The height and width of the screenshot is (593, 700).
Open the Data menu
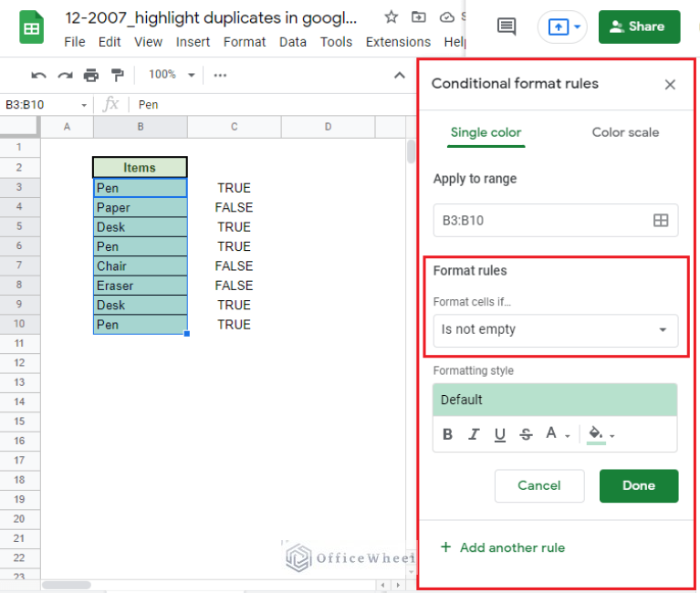pyautogui.click(x=293, y=42)
